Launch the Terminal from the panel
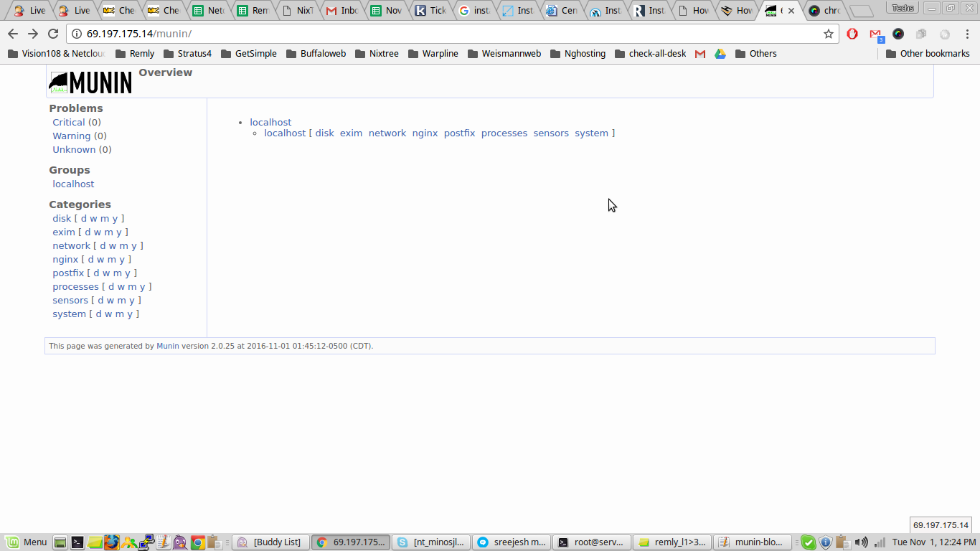 (77, 542)
